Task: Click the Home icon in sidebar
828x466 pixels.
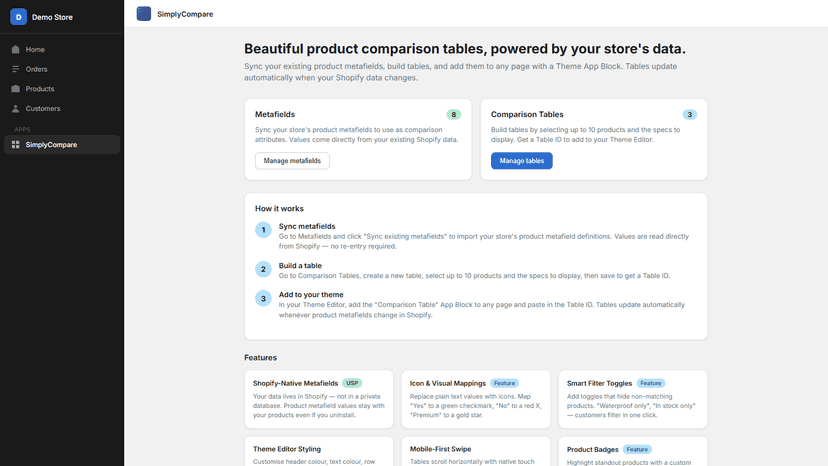Action: click(x=15, y=49)
